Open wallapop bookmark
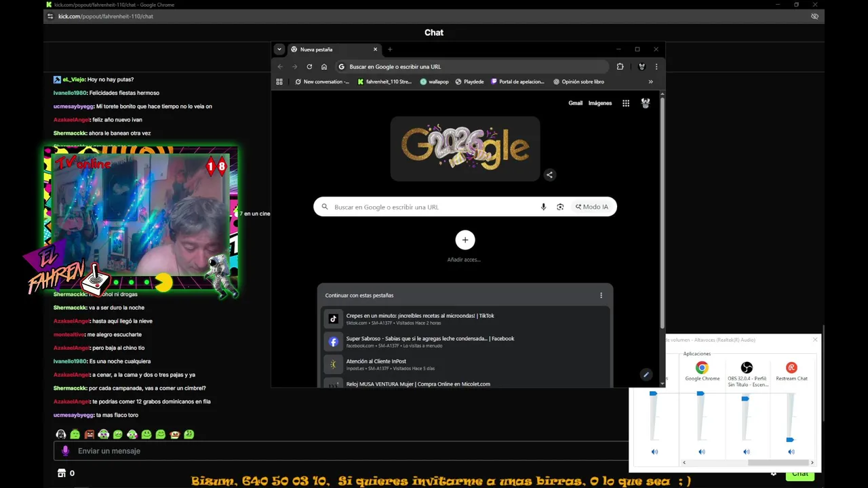This screenshot has height=488, width=868. (434, 81)
